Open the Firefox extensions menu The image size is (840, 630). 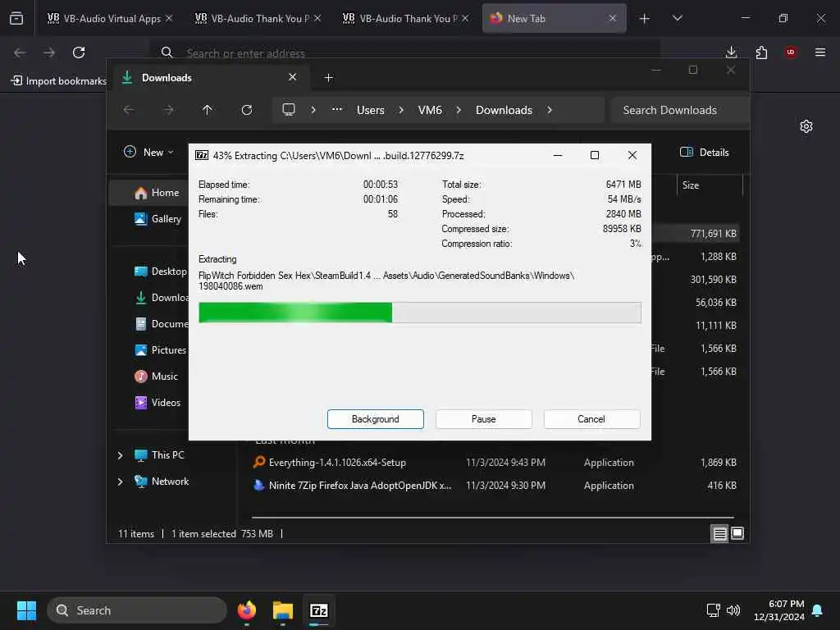coord(760,52)
